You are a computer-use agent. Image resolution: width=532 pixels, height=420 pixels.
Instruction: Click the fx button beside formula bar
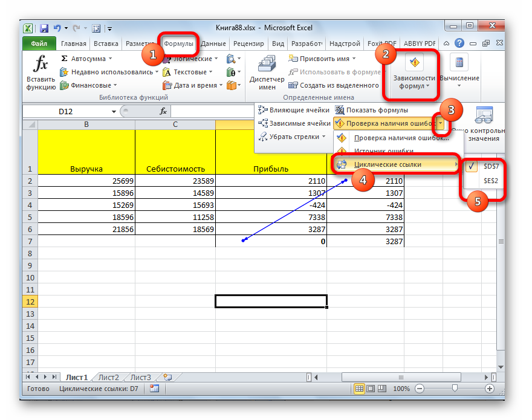[163, 111]
